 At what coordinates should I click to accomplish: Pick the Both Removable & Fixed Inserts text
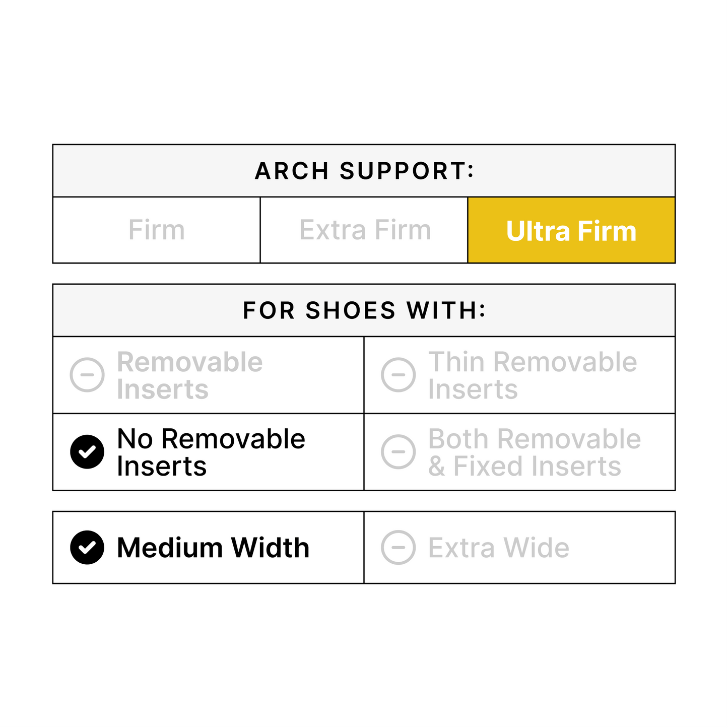(x=534, y=452)
